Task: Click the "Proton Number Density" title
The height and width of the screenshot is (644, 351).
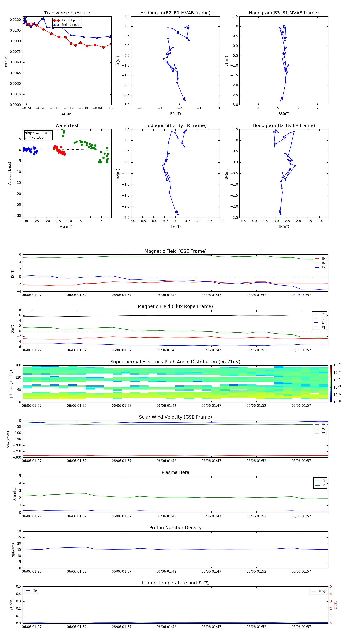Action: (x=175, y=528)
